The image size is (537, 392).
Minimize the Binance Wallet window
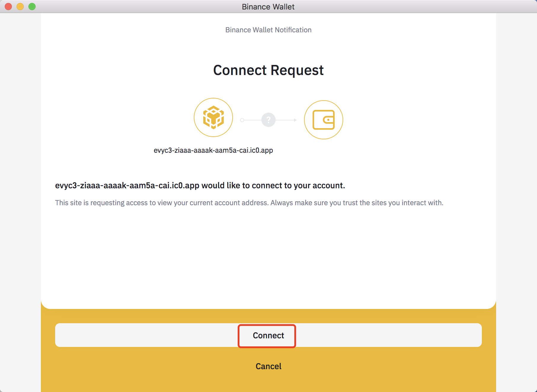[20, 7]
